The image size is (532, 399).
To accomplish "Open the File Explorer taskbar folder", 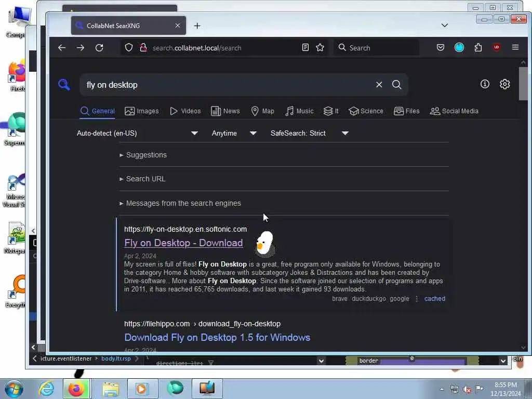I will coord(111,389).
